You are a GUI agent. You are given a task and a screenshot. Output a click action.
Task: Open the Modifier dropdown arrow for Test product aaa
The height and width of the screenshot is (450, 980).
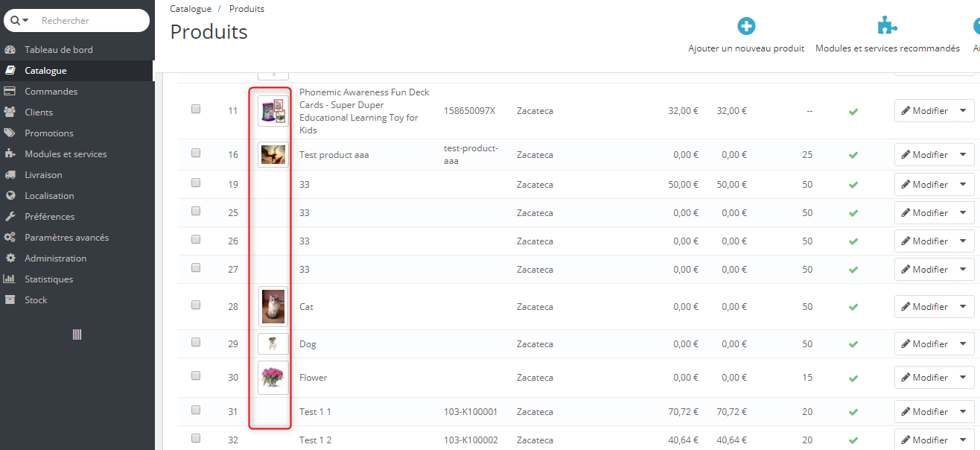pos(964,155)
